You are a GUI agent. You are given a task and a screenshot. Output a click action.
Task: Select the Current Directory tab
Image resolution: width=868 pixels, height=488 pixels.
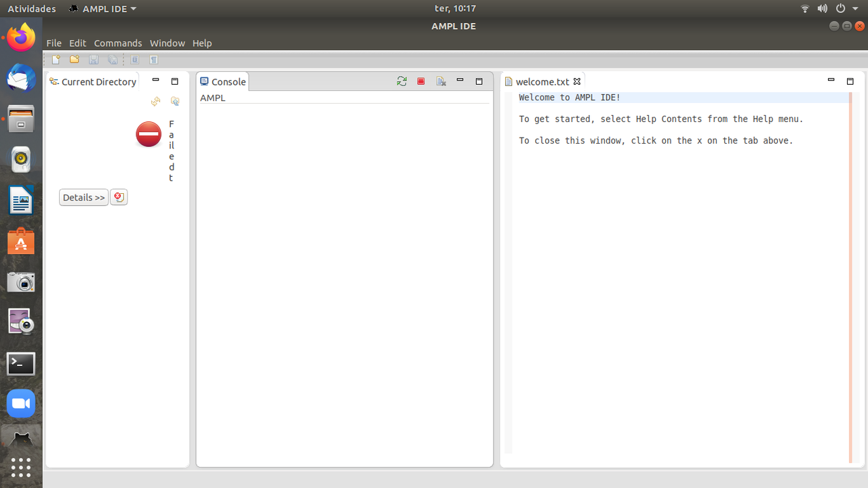pyautogui.click(x=93, y=81)
